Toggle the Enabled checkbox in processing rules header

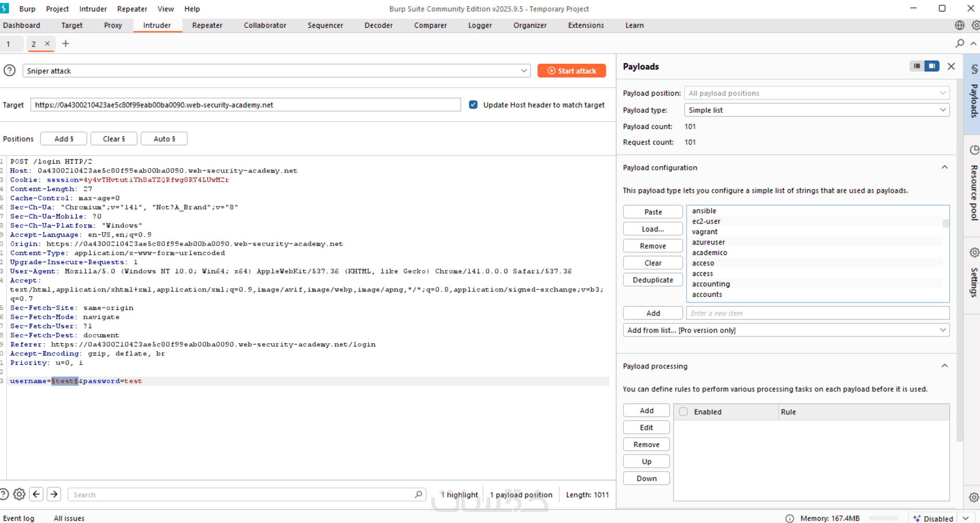tap(683, 412)
